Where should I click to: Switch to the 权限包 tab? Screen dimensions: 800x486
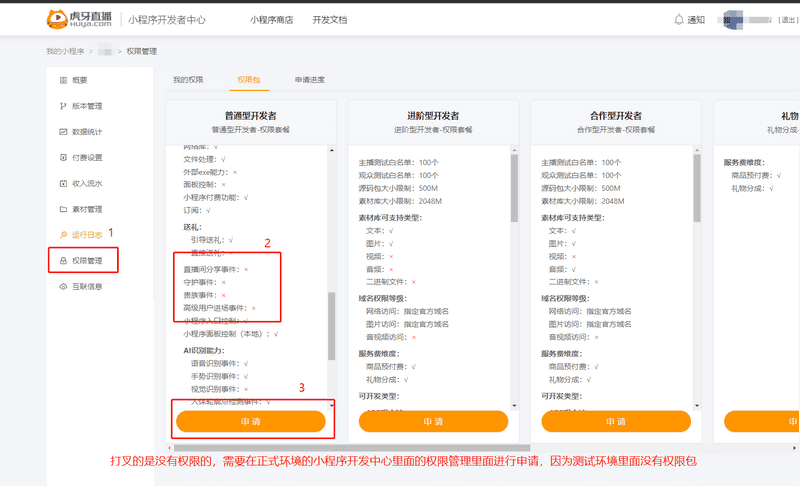coord(249,80)
